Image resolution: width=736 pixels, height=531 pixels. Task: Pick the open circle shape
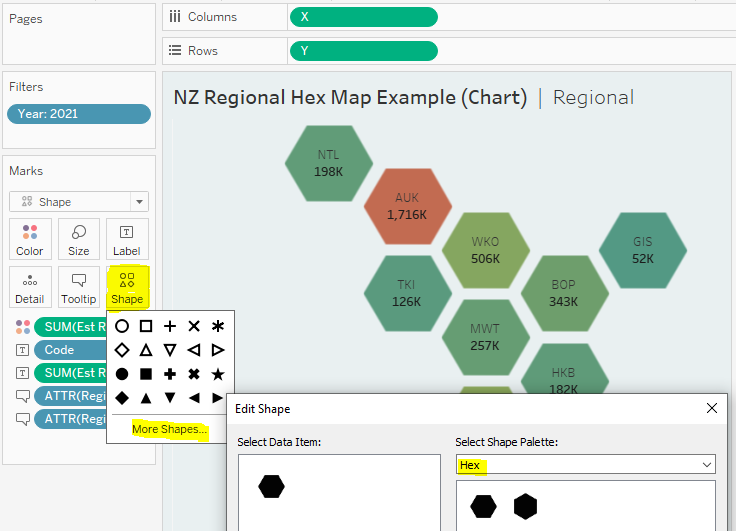coord(122,326)
